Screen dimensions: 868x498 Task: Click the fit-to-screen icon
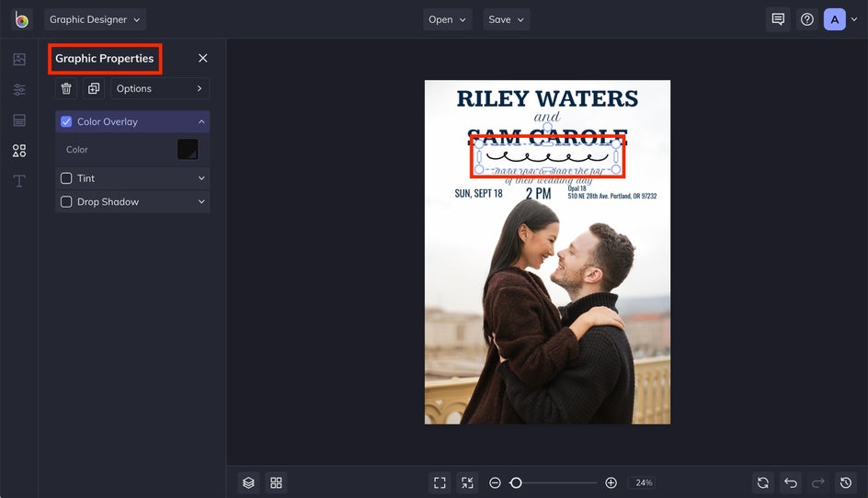click(x=440, y=482)
